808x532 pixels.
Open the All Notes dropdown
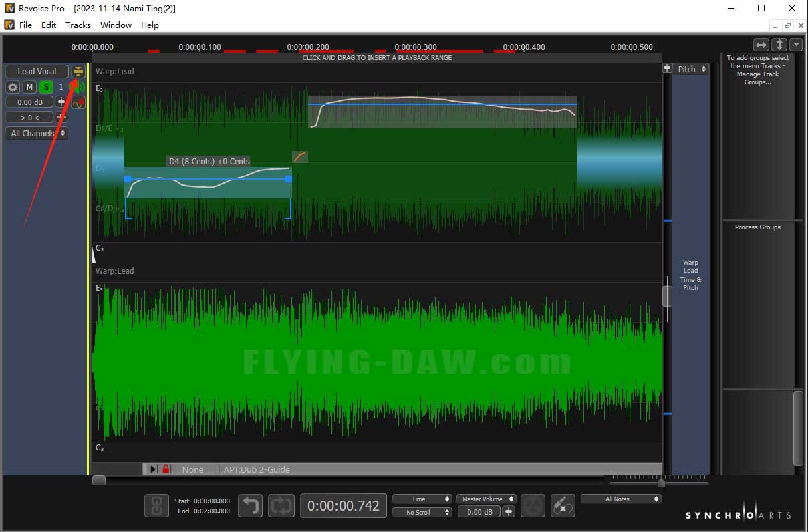pos(621,499)
